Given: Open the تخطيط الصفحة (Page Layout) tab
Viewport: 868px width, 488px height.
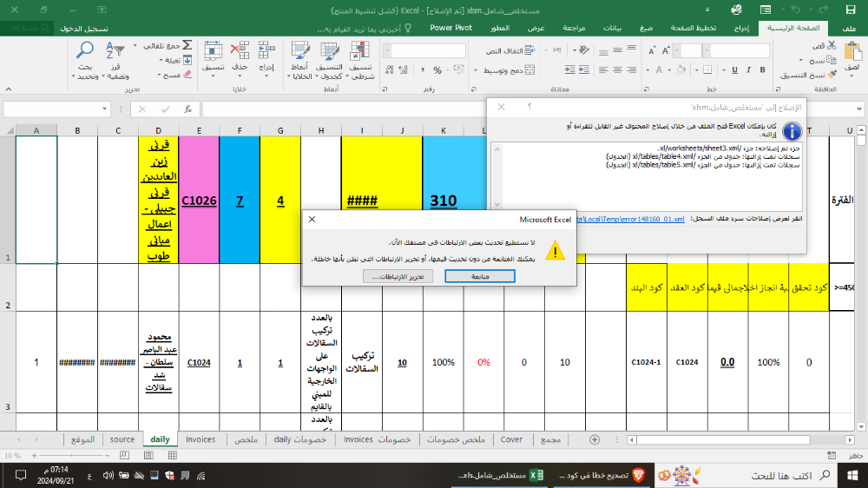Looking at the screenshot, I should (x=693, y=28).
